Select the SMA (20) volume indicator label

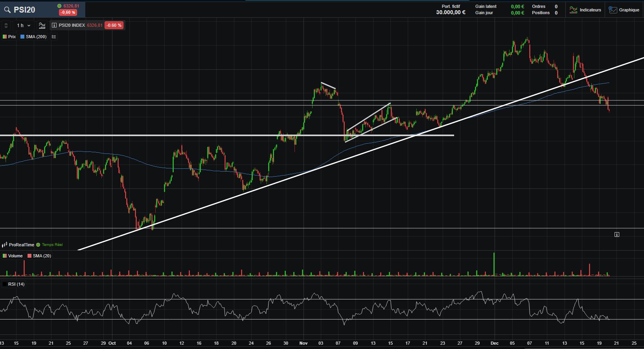coord(42,256)
